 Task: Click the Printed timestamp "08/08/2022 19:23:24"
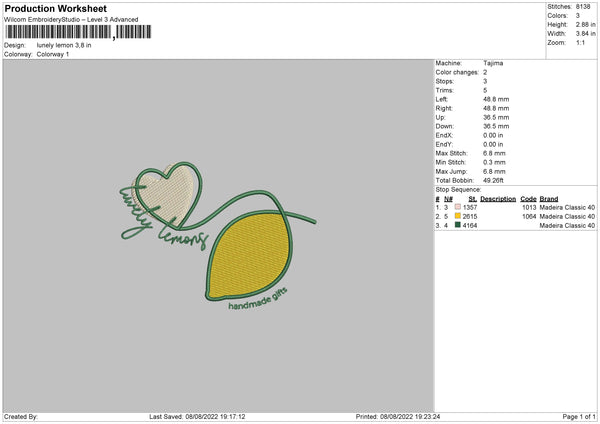point(410,417)
